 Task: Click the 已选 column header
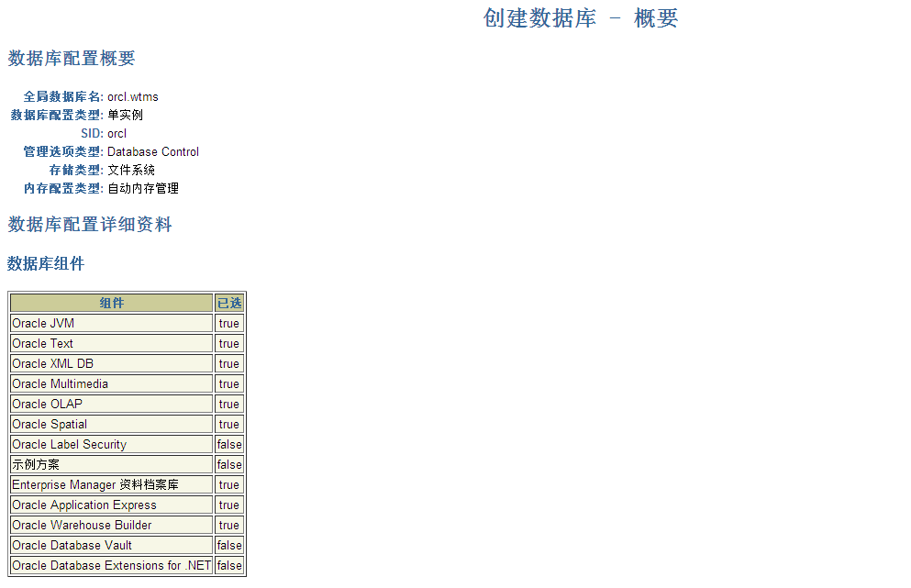click(x=229, y=303)
